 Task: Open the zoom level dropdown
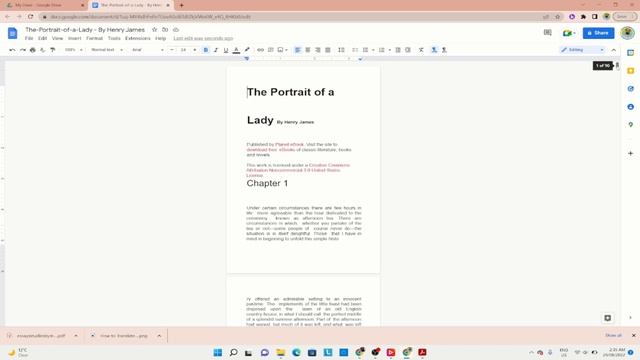[x=73, y=50]
